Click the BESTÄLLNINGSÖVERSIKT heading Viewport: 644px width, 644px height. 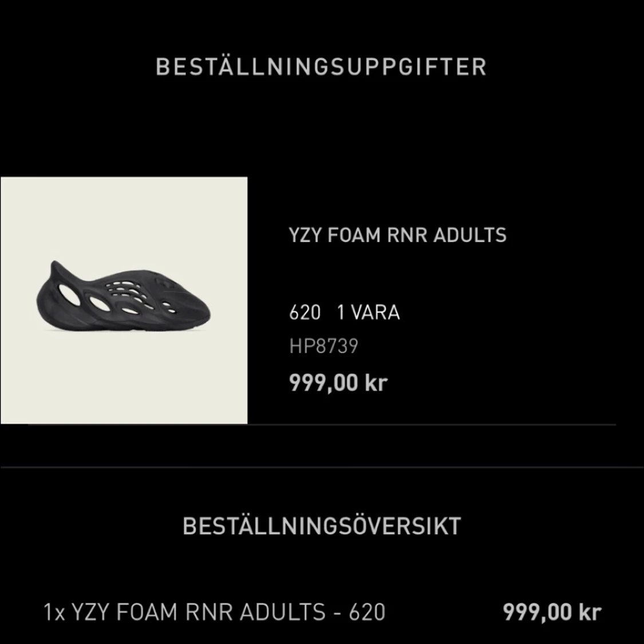click(x=322, y=526)
